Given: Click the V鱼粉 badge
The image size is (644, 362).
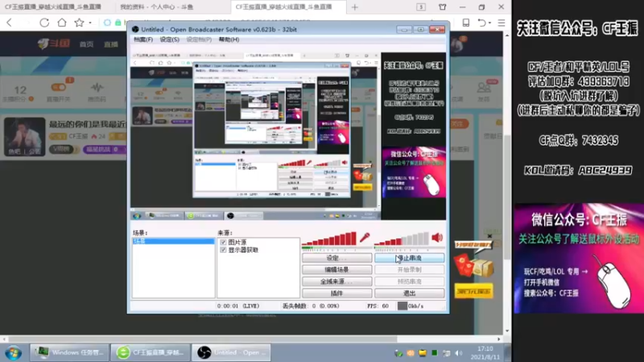Looking at the screenshot, I should tap(61, 149).
